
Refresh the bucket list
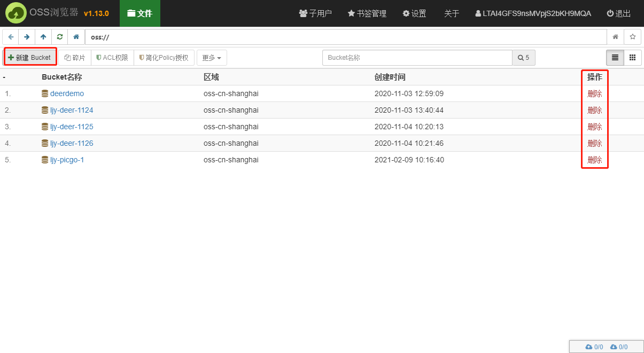[60, 37]
